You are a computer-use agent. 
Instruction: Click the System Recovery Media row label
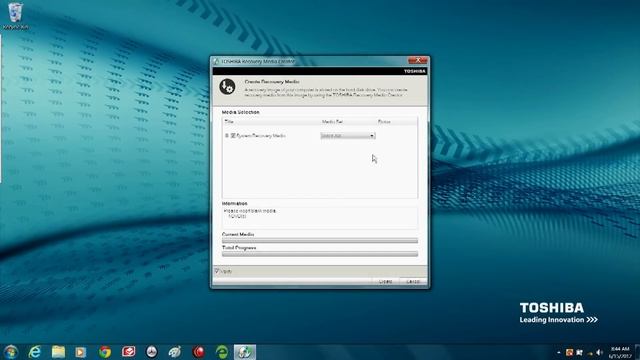260,136
